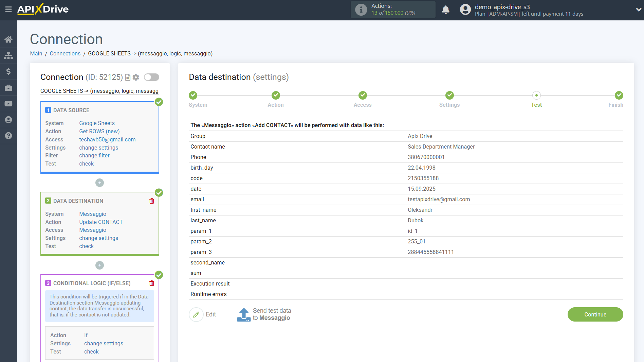Click the connection name field

tap(100, 91)
